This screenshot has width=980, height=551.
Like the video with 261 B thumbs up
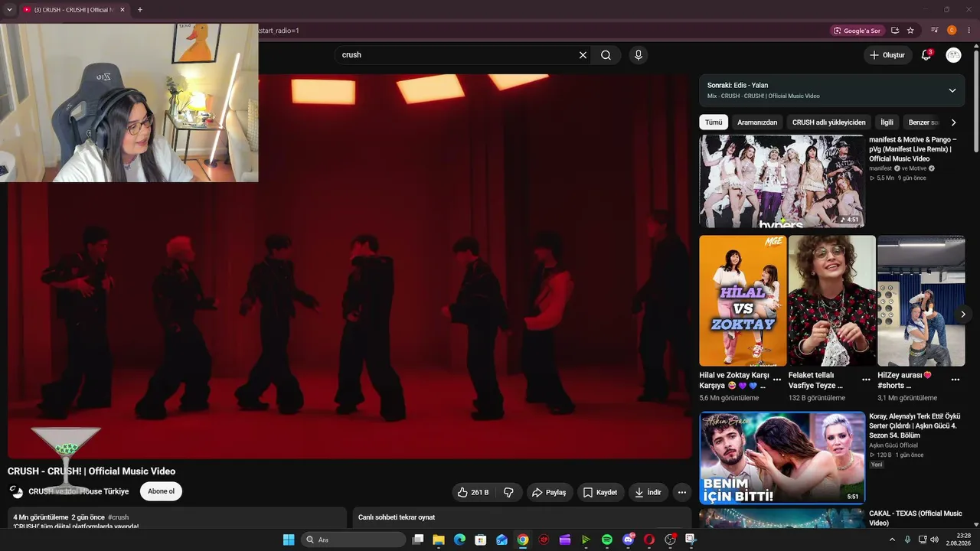point(473,492)
